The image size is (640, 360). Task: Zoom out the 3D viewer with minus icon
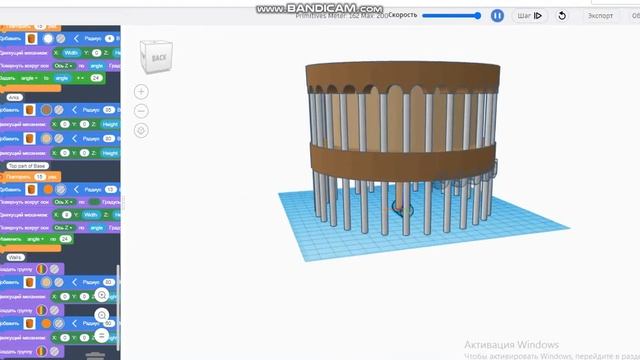coord(141,111)
